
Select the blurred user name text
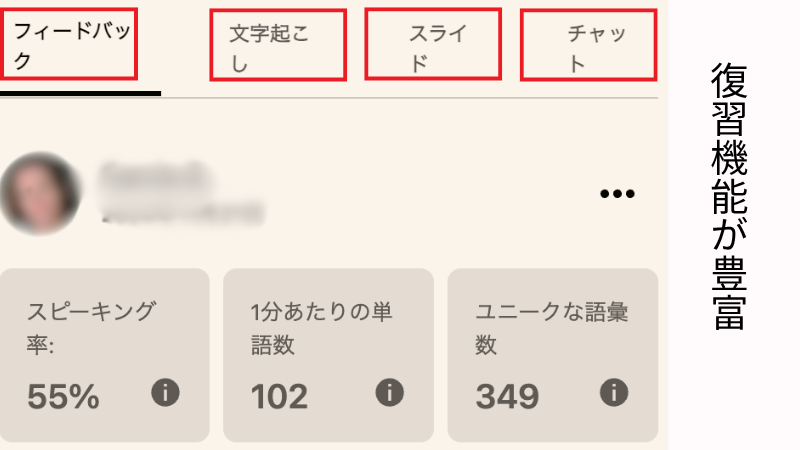point(156,175)
